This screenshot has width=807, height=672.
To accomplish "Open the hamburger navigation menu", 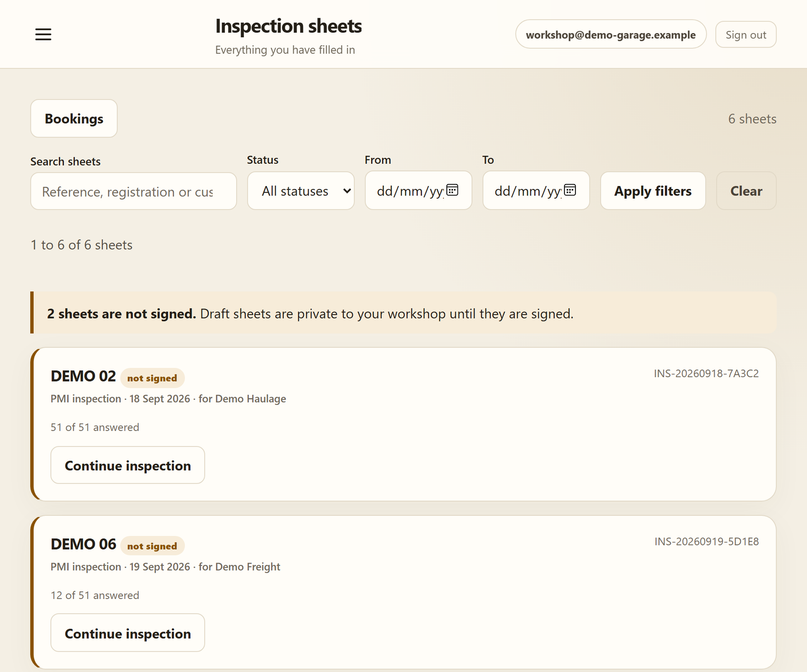I will click(43, 34).
